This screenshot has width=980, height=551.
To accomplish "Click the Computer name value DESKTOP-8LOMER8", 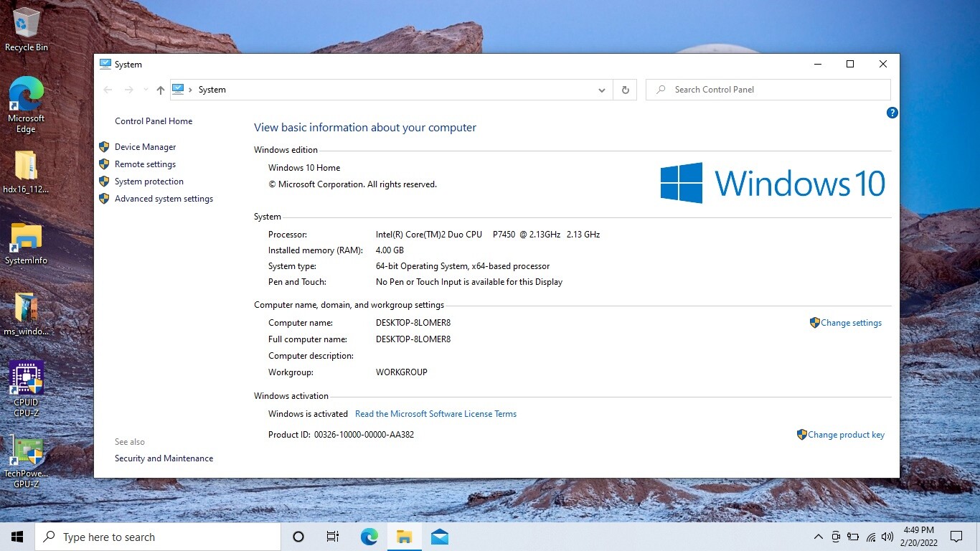I will point(413,323).
